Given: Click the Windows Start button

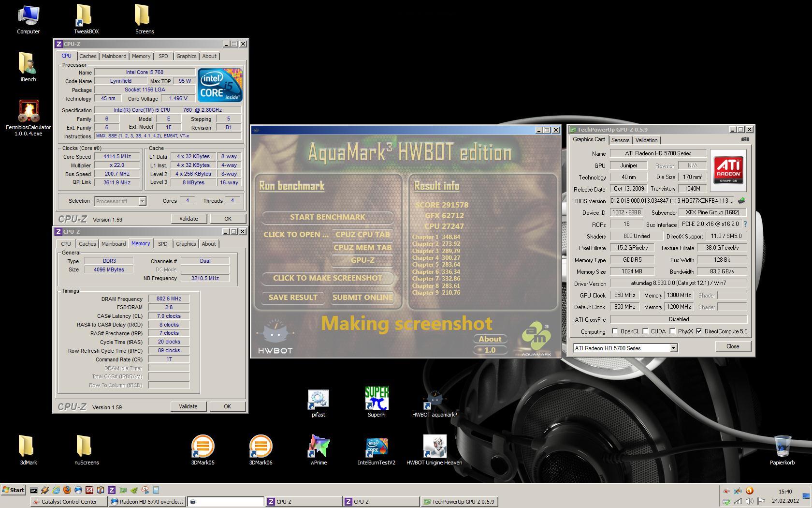Looking at the screenshot, I should click(14, 490).
